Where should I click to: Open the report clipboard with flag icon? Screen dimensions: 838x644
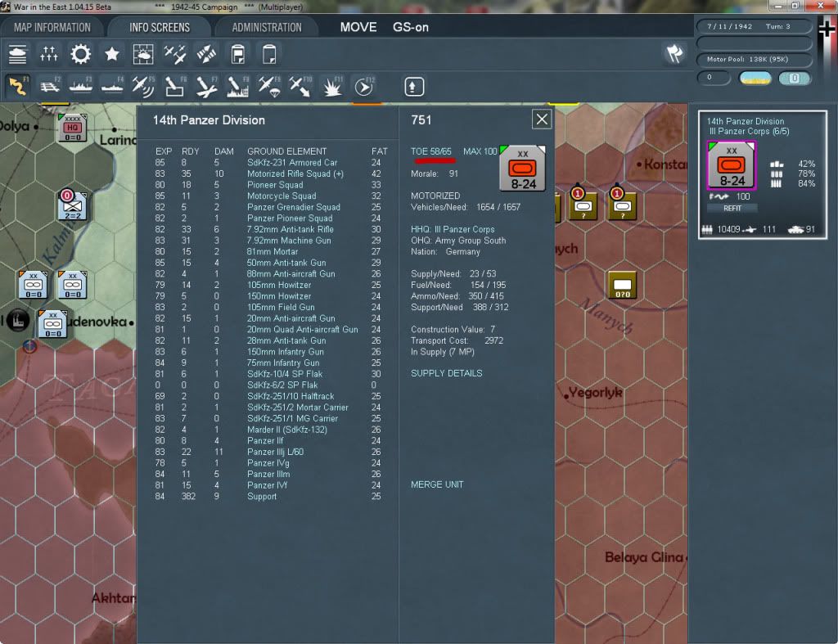(x=238, y=54)
